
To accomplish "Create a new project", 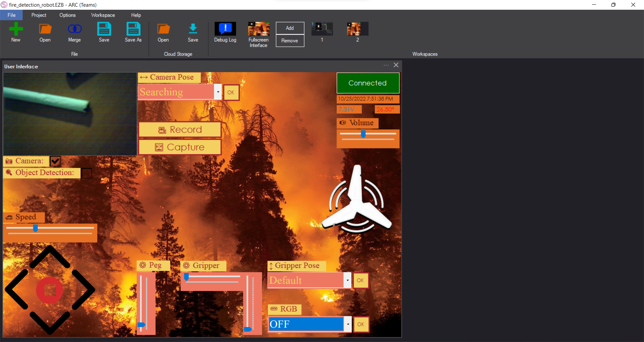I will point(15,32).
